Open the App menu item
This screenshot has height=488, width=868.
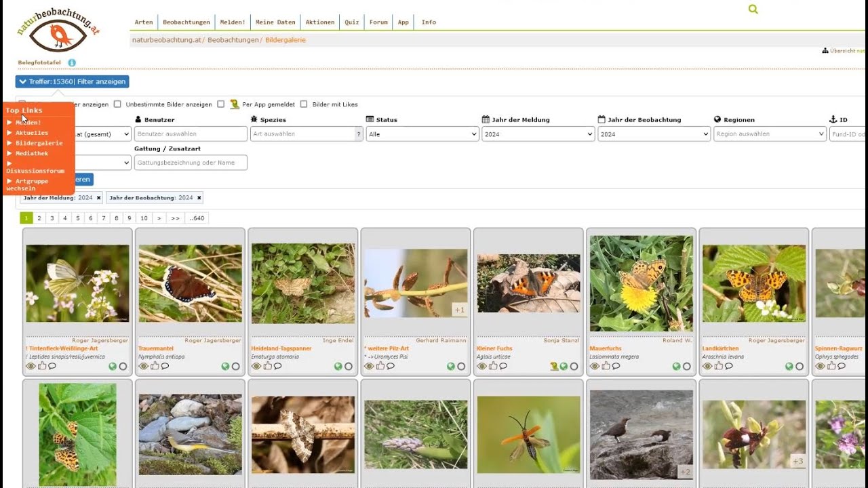tap(403, 22)
